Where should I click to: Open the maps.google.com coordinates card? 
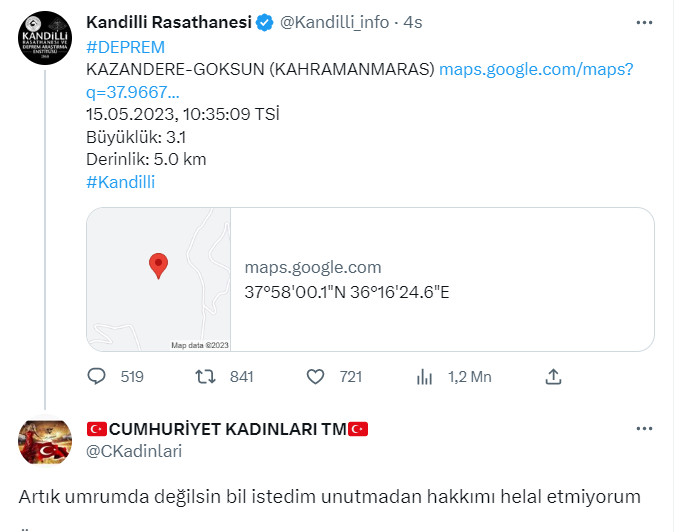pos(442,279)
